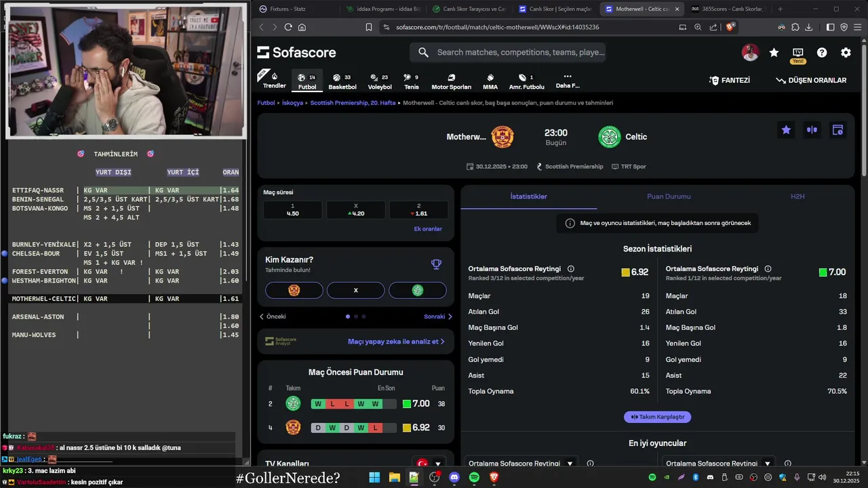Open the Celtic team crest
868x488 pixels.
point(610,137)
